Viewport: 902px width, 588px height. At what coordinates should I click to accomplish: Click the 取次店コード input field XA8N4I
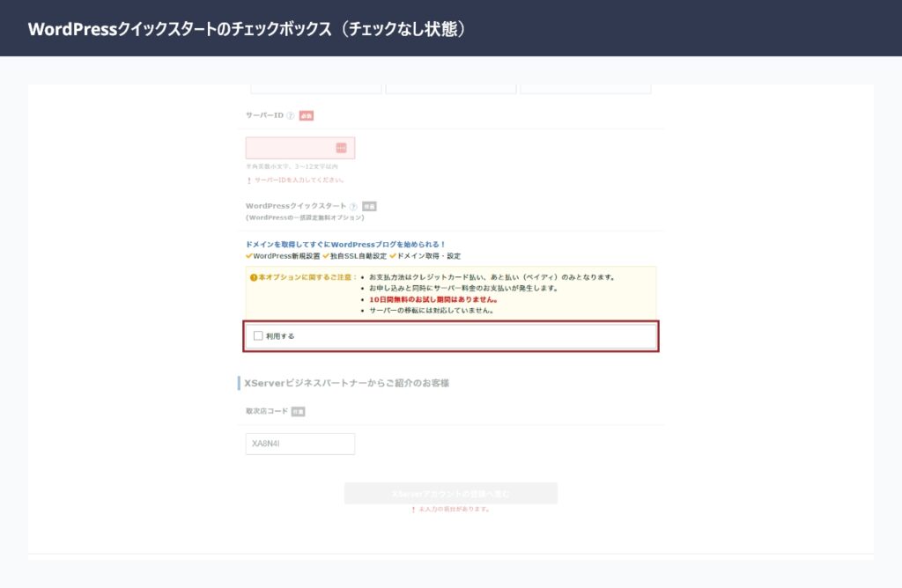tap(300, 444)
